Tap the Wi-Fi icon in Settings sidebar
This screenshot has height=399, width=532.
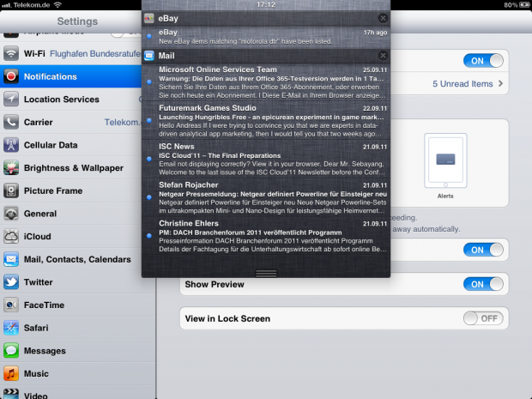(x=11, y=53)
